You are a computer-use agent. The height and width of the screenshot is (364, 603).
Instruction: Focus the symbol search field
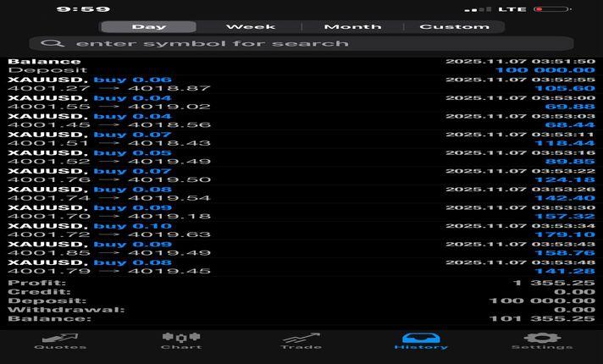301,43
